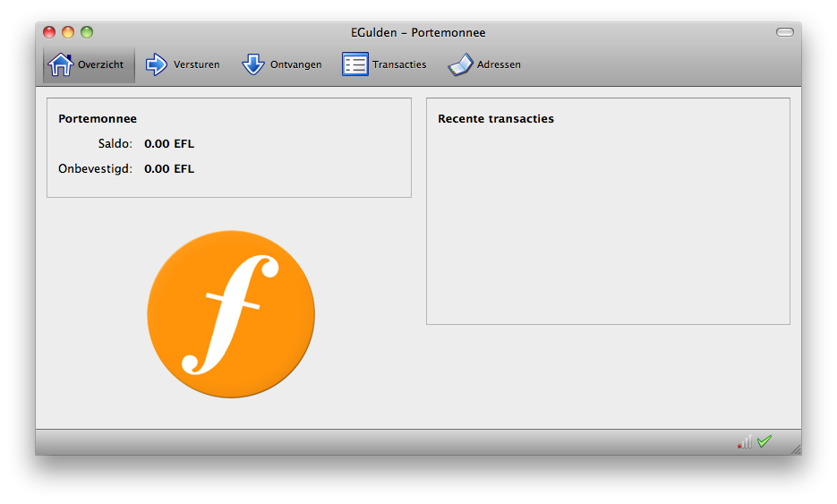Show the Transacties list tab

coord(384,64)
